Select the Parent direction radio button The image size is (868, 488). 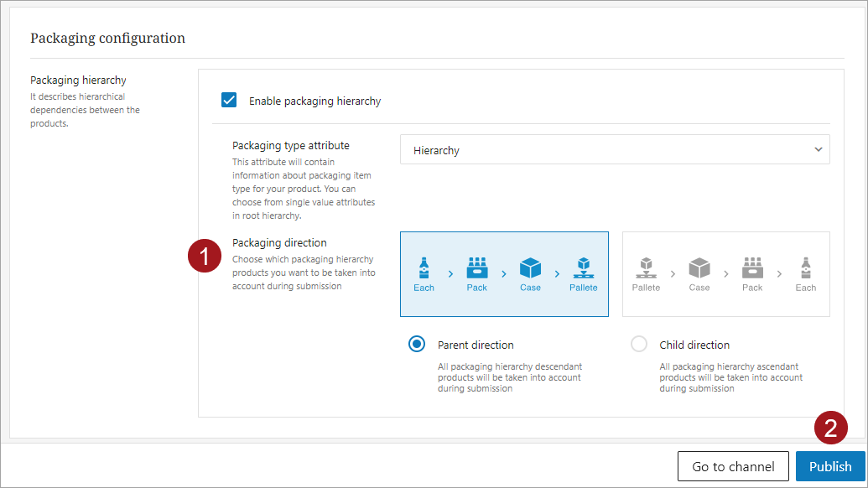click(x=417, y=345)
